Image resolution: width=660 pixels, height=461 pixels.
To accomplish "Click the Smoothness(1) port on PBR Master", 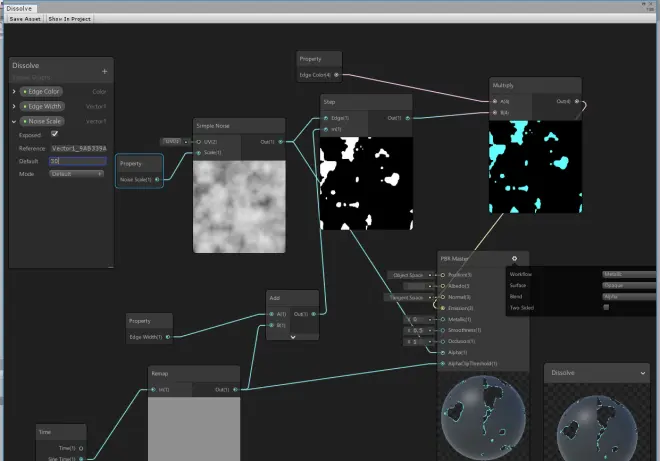I will click(x=443, y=330).
